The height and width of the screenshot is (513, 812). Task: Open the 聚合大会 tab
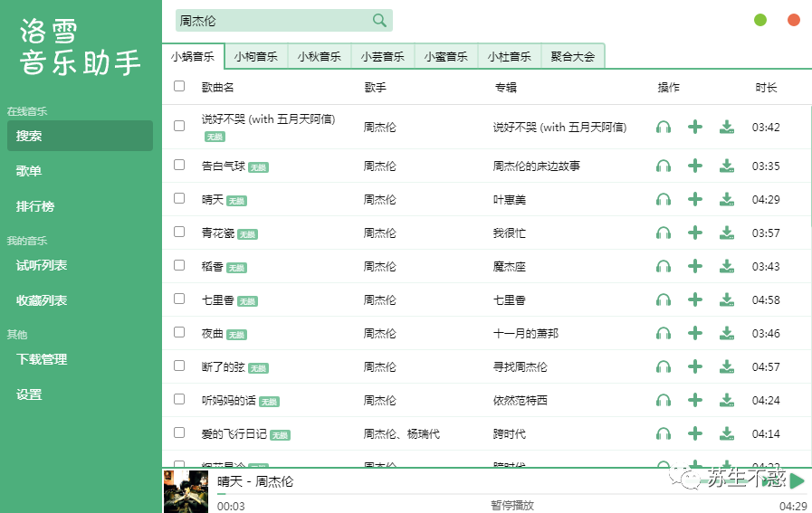[x=573, y=56]
